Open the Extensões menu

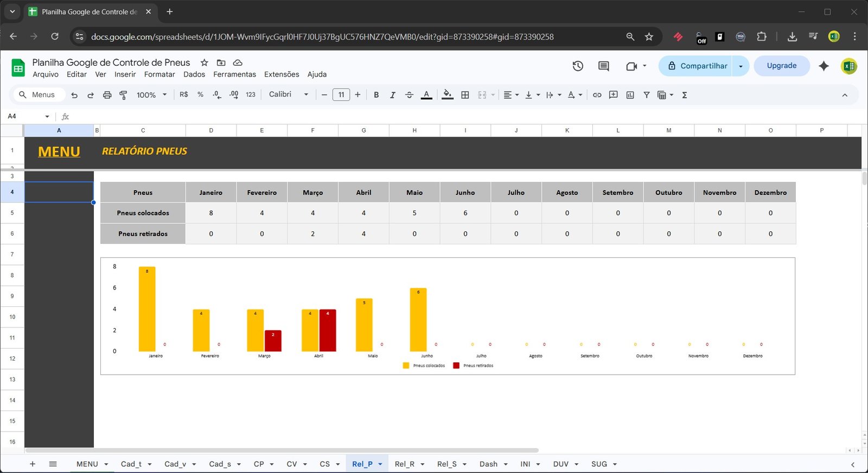281,74
